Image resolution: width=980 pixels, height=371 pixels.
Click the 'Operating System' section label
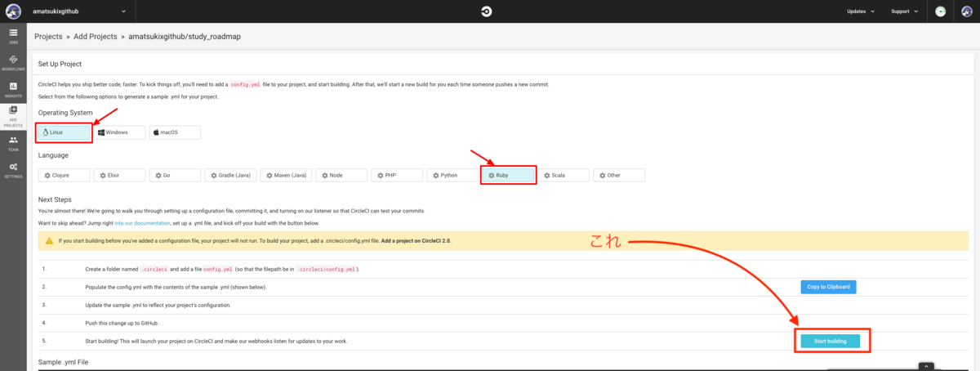pyautogui.click(x=65, y=112)
